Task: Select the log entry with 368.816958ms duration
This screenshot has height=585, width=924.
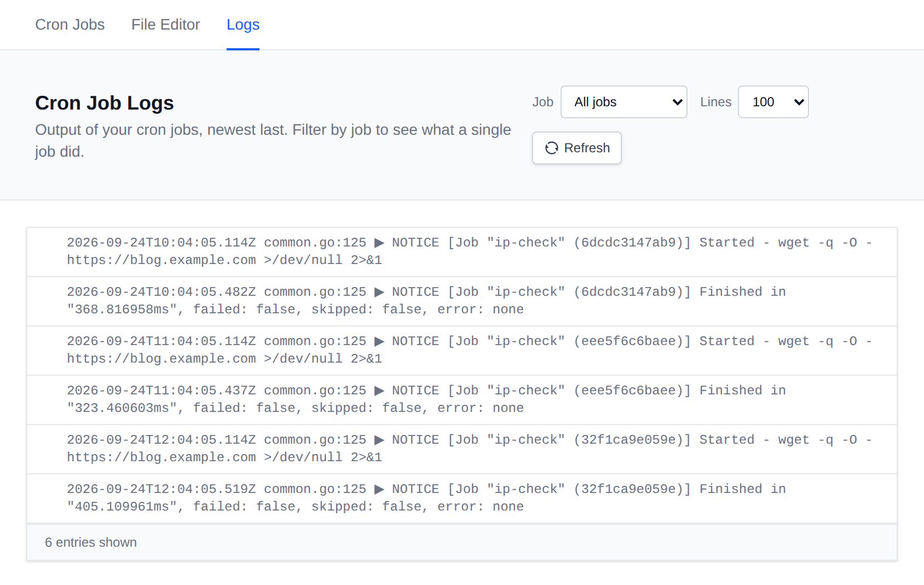Action: pos(462,301)
